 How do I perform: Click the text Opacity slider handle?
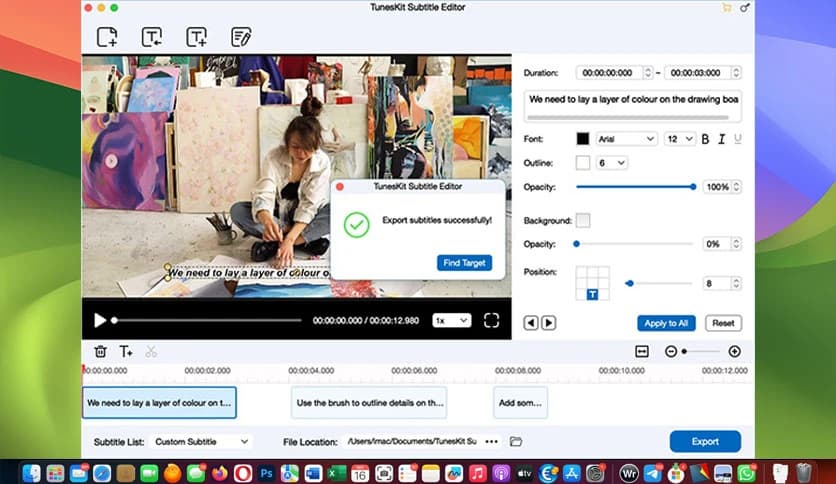coord(693,187)
